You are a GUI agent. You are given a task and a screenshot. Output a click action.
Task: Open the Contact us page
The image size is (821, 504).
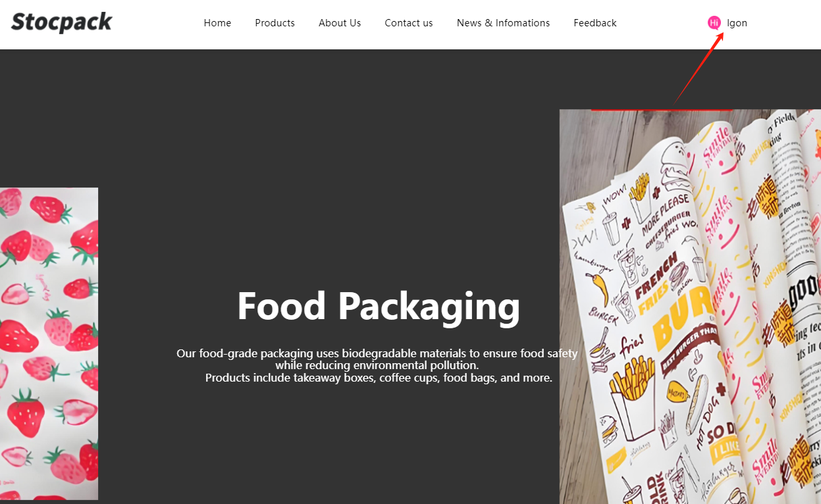(409, 23)
